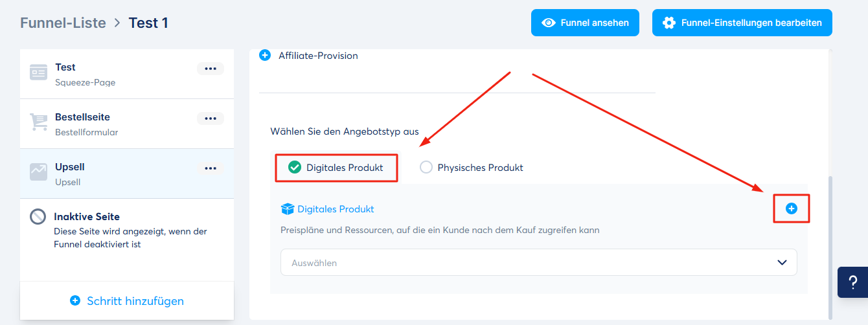The width and height of the screenshot is (868, 325).
Task: Click the blue box icon beside Digitales Produkt
Action: click(288, 209)
